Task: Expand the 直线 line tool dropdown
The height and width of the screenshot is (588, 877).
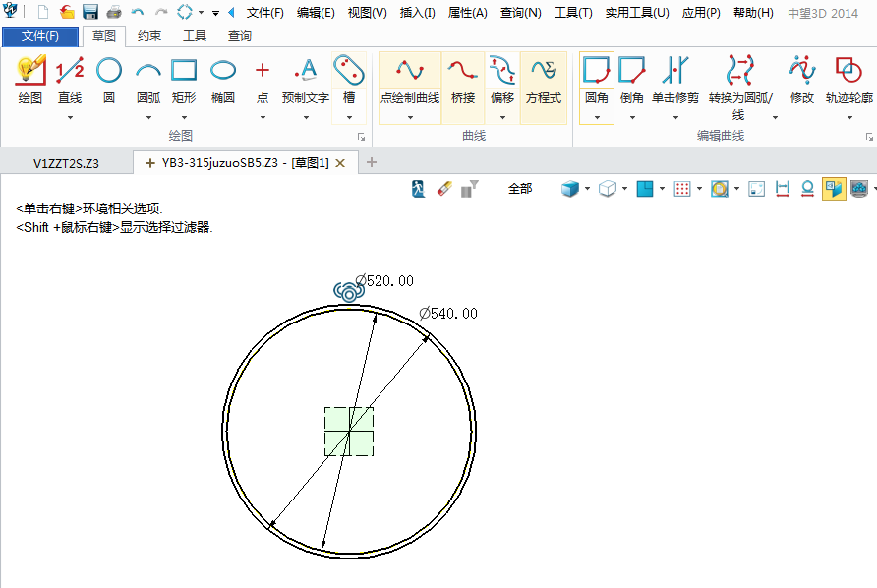Action: point(70,117)
